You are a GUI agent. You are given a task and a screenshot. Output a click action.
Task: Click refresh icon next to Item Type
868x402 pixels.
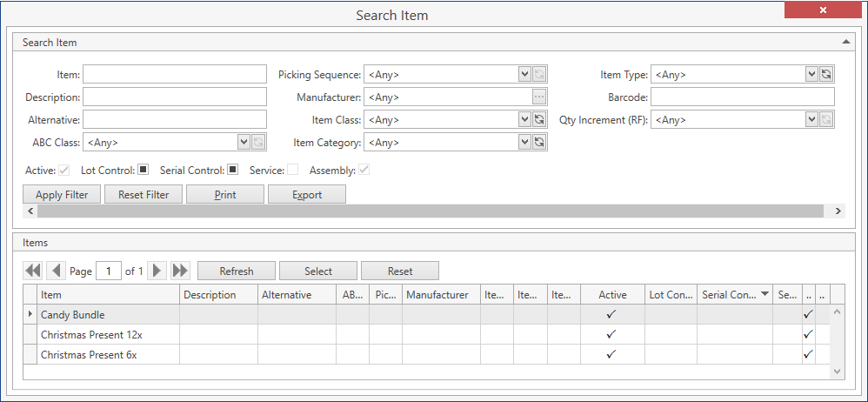[826, 74]
